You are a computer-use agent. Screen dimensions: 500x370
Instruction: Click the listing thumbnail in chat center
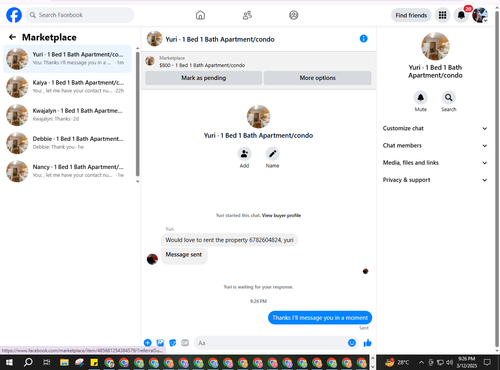[x=258, y=116]
